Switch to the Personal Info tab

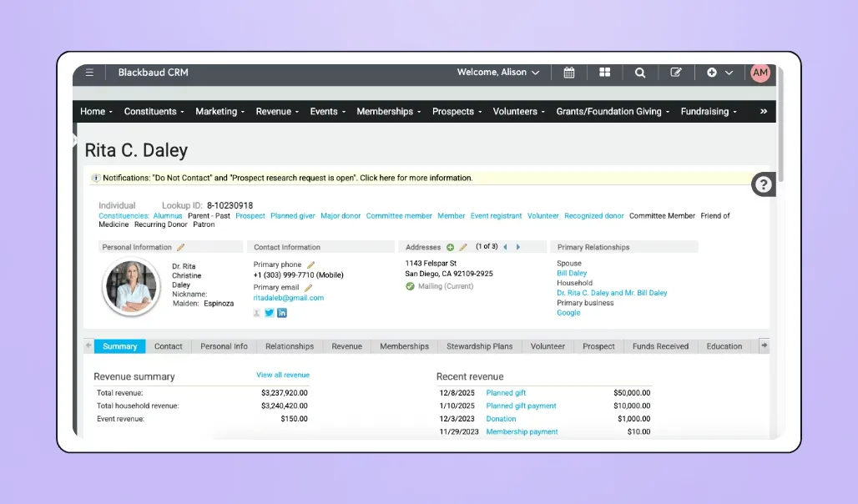(x=224, y=346)
